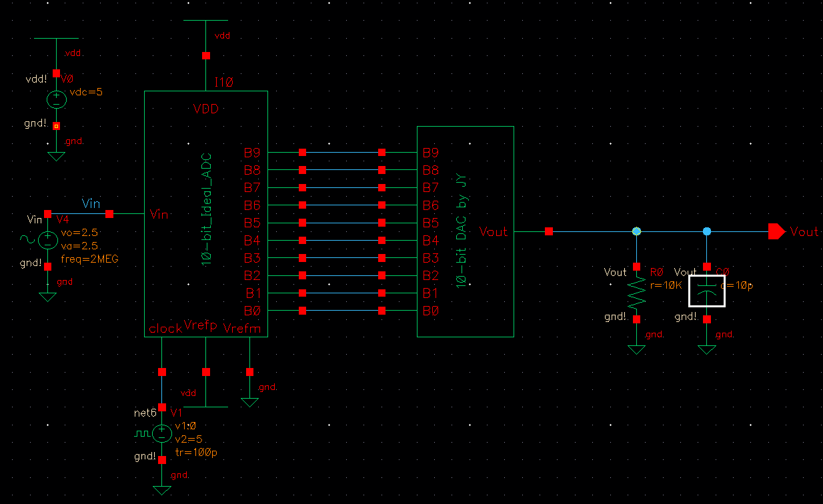Select the Vin net label
Image resolution: width=823 pixels, height=504 pixels.
tap(91, 203)
